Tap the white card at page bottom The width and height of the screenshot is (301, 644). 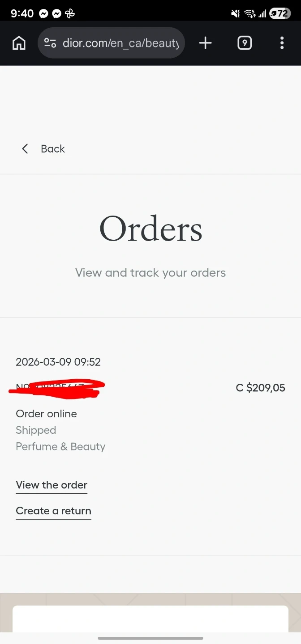pyautogui.click(x=150, y=619)
